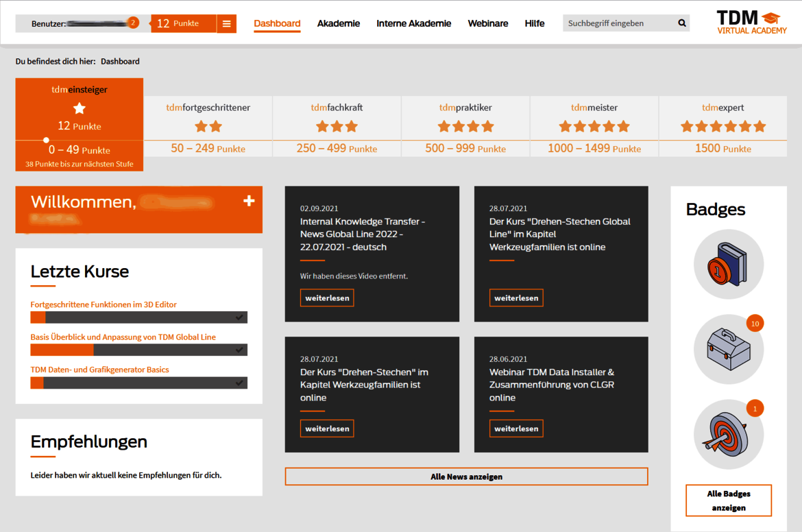Click the date 02.09.2021 on news card

[x=319, y=208]
